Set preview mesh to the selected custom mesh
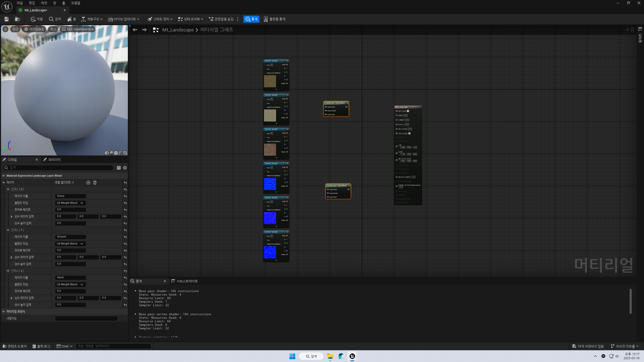The image size is (644, 362). (125, 153)
